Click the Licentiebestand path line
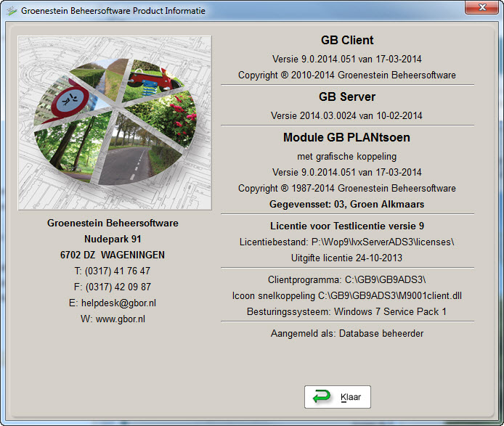The height and width of the screenshot is (426, 504). pos(346,242)
